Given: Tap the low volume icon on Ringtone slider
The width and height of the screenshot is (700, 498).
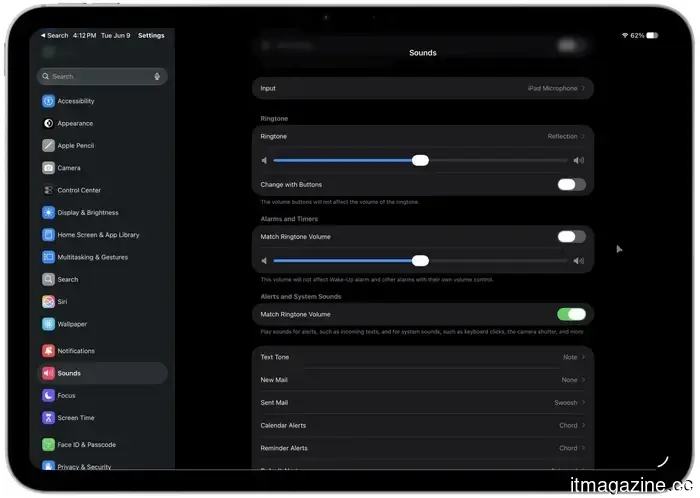Looking at the screenshot, I should [264, 160].
